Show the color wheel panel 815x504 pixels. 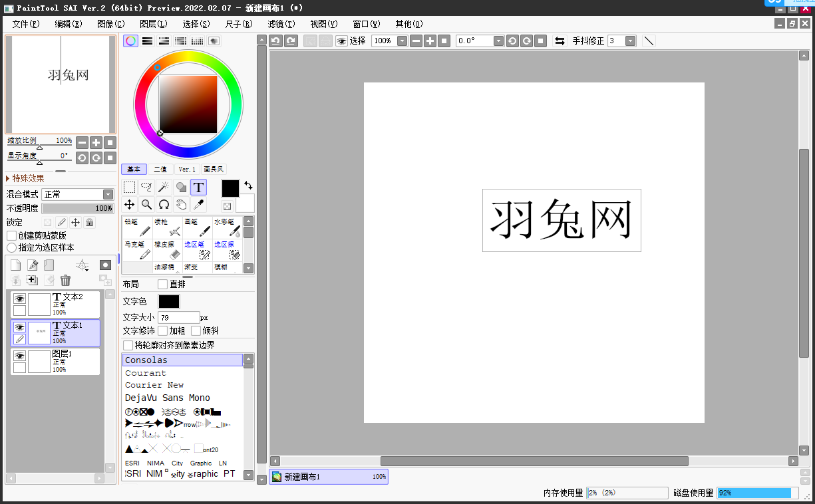131,41
